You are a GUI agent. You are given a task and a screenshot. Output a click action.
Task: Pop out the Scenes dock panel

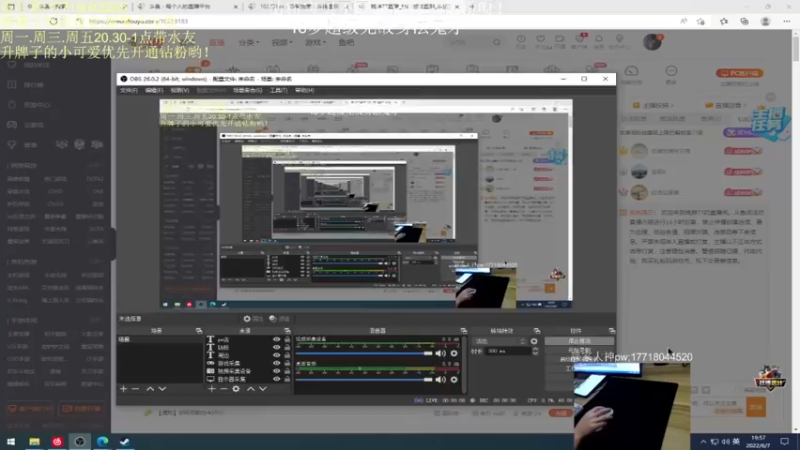(199, 331)
